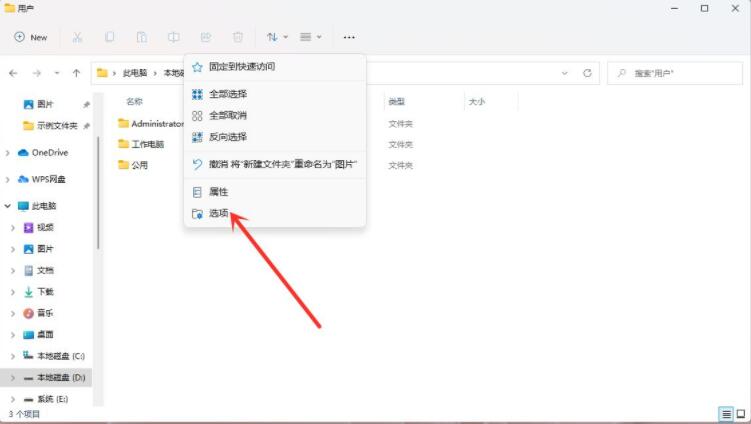This screenshot has width=751, height=424.
Task: Click the Copy icon in toolbar
Action: [x=109, y=37]
